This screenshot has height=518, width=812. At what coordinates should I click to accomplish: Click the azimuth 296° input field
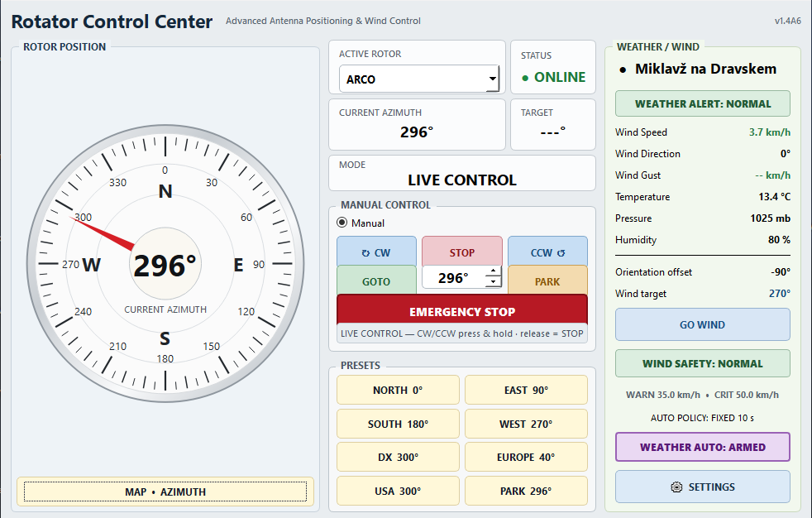(x=454, y=278)
